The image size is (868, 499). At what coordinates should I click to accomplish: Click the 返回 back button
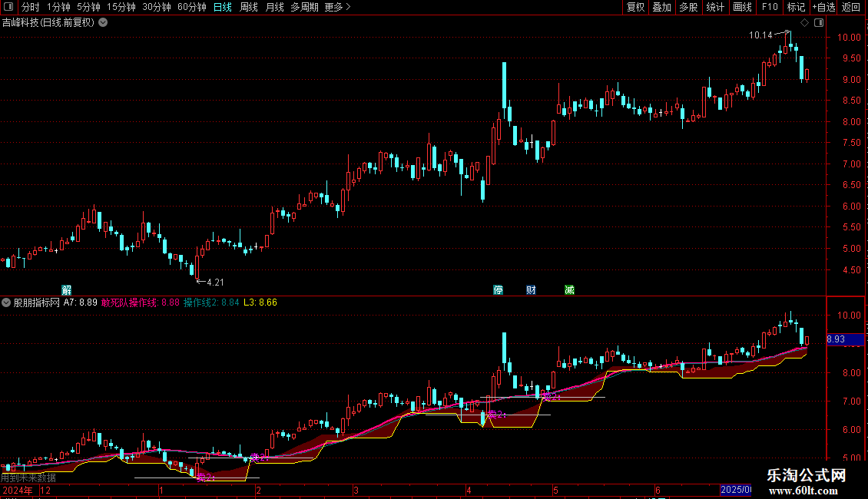[x=851, y=7]
